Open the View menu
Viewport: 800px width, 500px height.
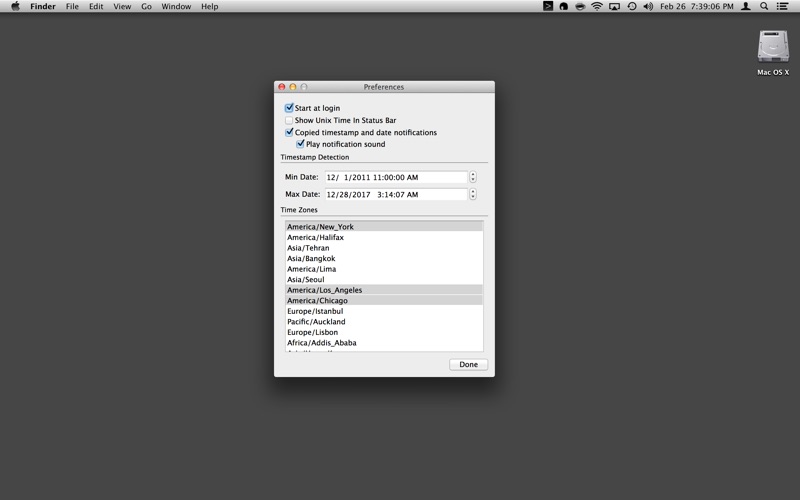pyautogui.click(x=122, y=6)
